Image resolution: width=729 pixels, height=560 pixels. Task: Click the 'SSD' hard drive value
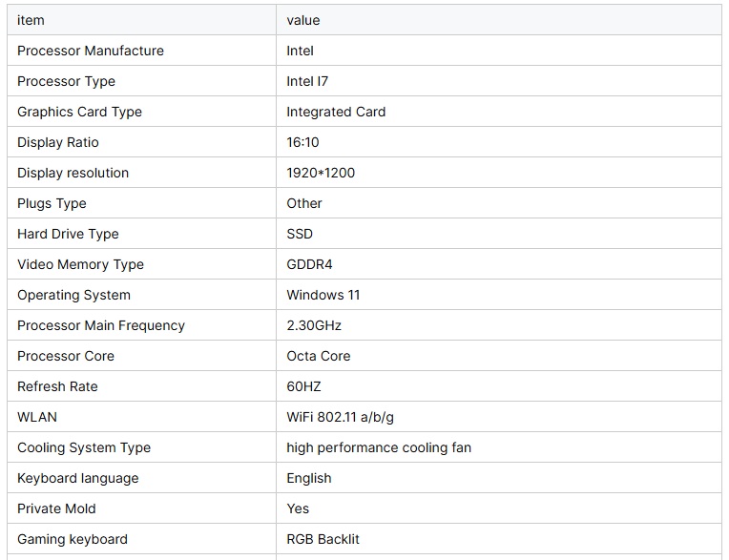click(300, 234)
